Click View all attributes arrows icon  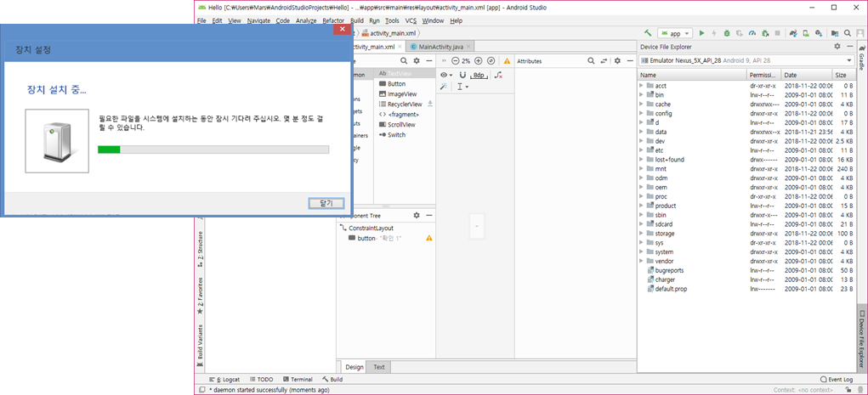[604, 61]
